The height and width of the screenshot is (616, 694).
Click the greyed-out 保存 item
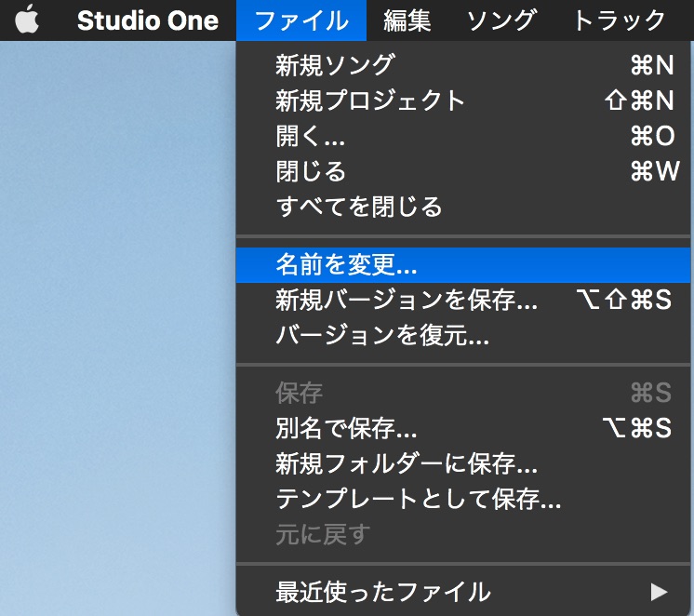coord(300,394)
